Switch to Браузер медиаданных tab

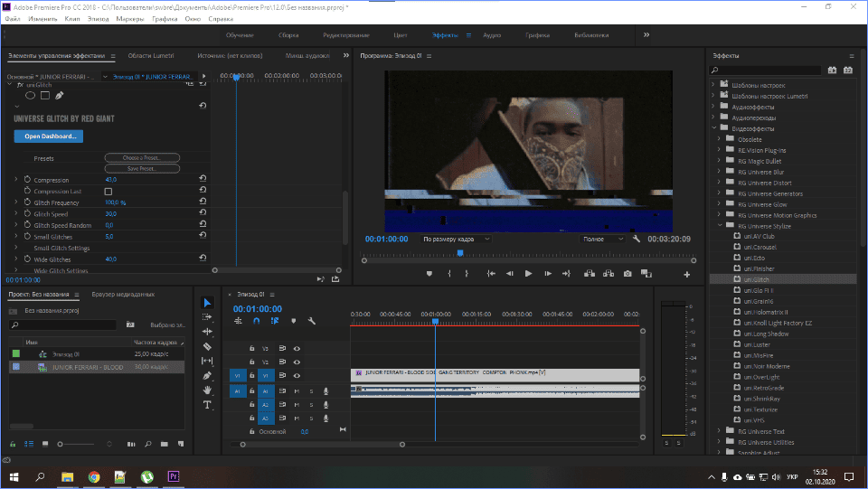pos(123,295)
